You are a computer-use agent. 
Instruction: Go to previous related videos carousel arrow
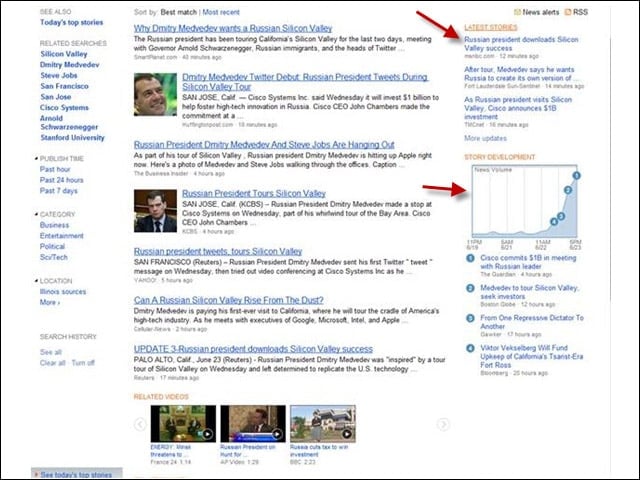(x=140, y=424)
